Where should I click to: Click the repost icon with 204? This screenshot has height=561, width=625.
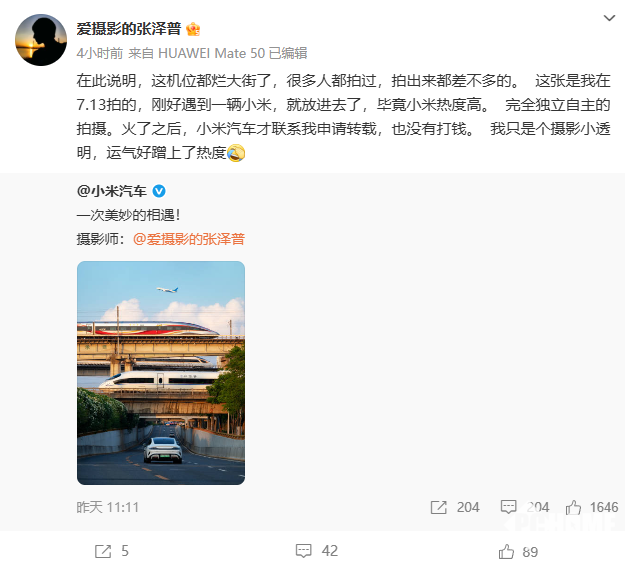click(x=438, y=507)
